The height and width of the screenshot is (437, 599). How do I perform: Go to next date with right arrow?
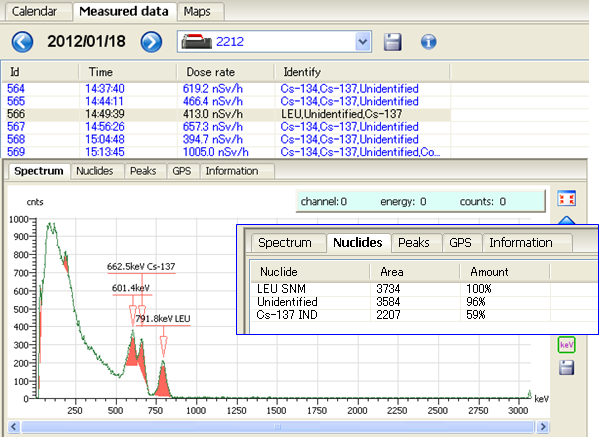(151, 42)
